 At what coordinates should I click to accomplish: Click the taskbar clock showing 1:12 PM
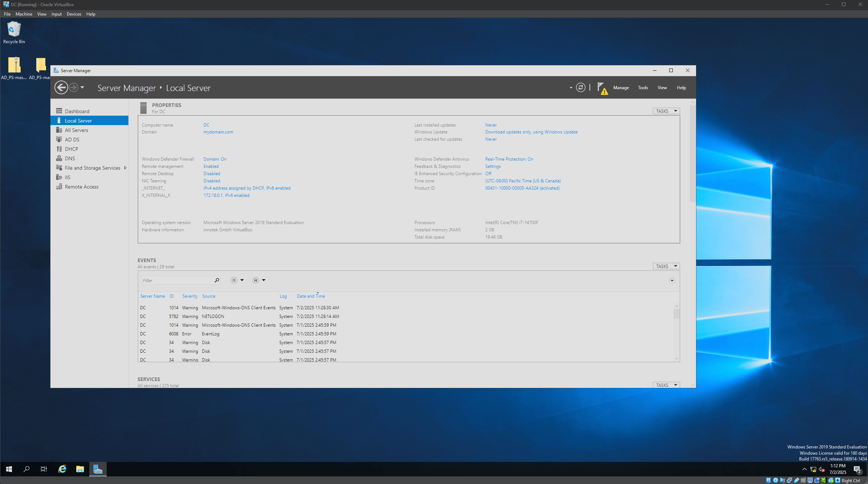tap(838, 469)
